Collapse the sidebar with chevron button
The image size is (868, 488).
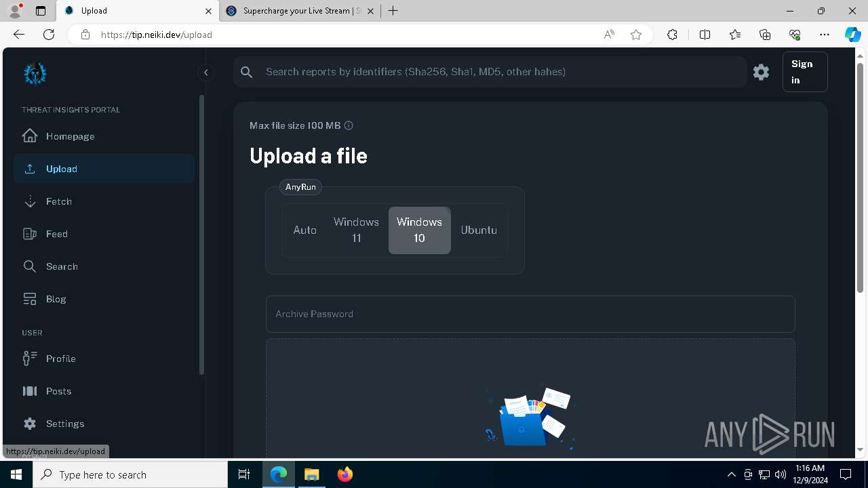tap(205, 73)
